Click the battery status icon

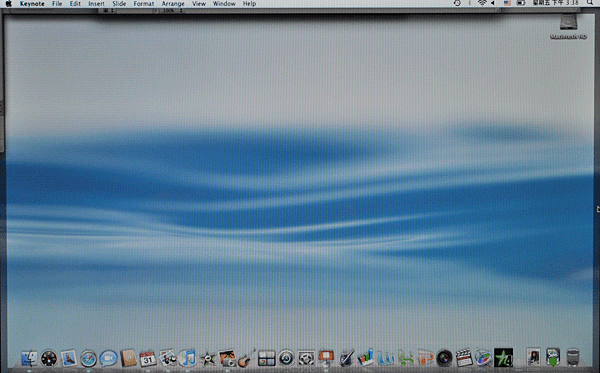pyautogui.click(x=521, y=3)
